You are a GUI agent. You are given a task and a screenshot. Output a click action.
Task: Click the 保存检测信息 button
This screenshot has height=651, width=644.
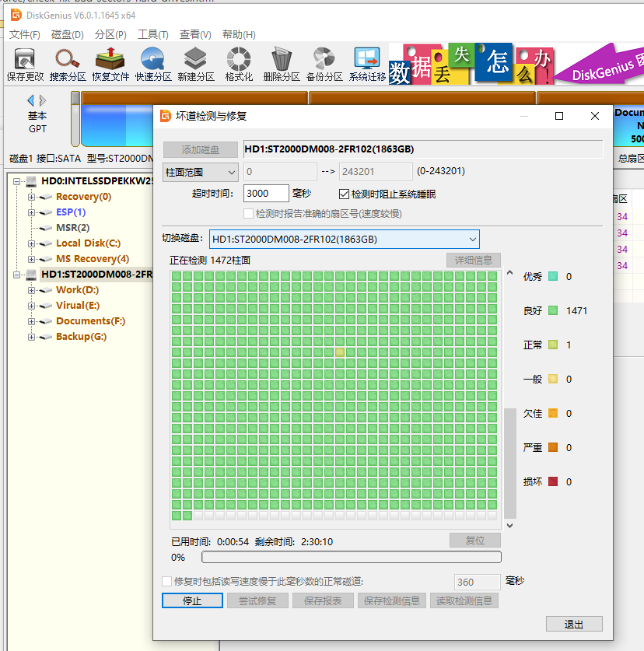coord(391,600)
